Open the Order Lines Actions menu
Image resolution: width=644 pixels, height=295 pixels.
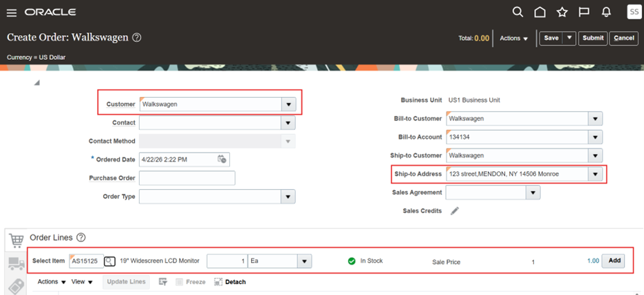coord(52,282)
